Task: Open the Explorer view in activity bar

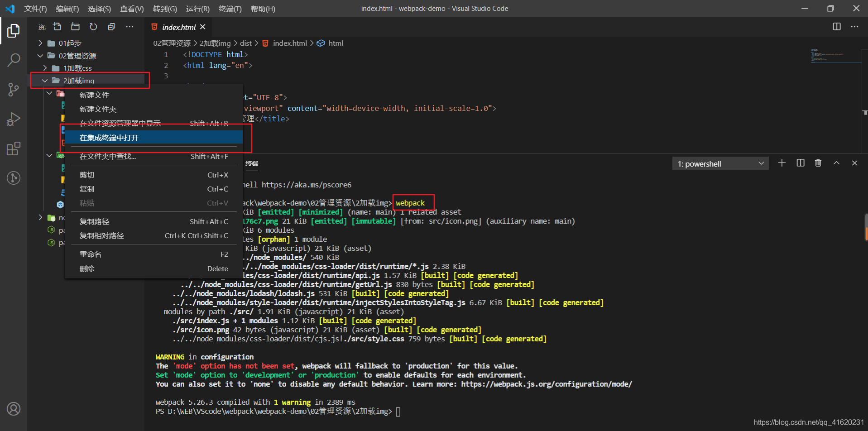Action: (14, 31)
